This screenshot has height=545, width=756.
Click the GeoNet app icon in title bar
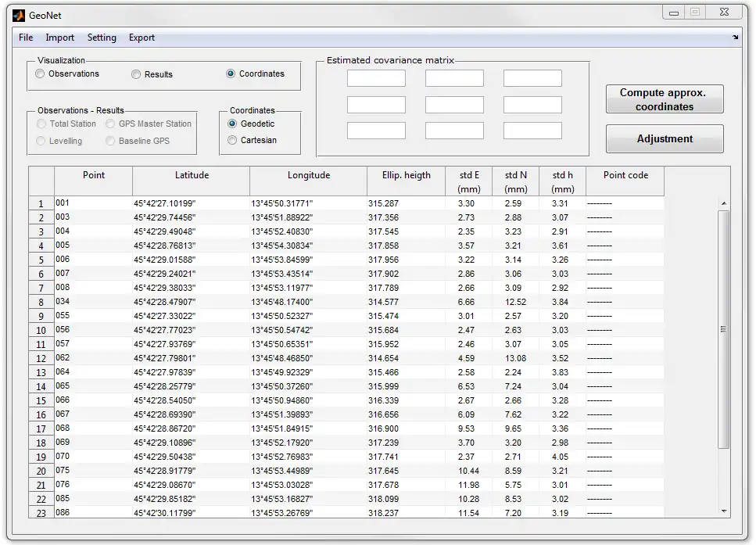[x=19, y=16]
